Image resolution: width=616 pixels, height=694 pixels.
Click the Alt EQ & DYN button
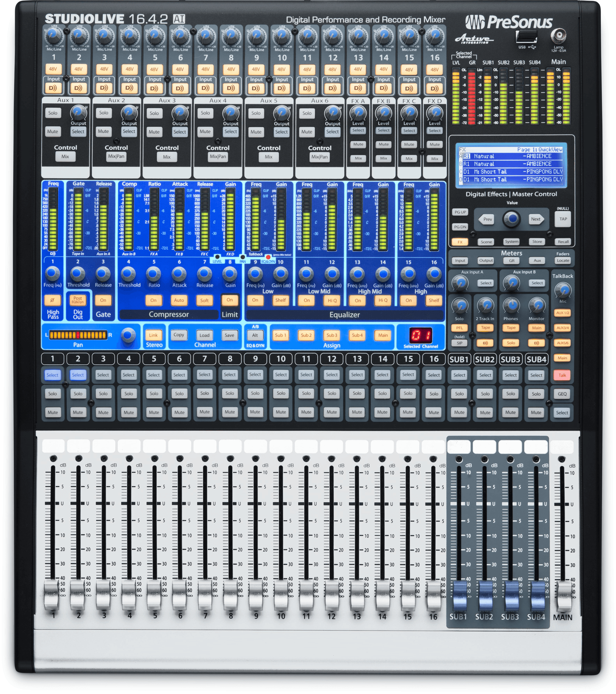[x=255, y=335]
